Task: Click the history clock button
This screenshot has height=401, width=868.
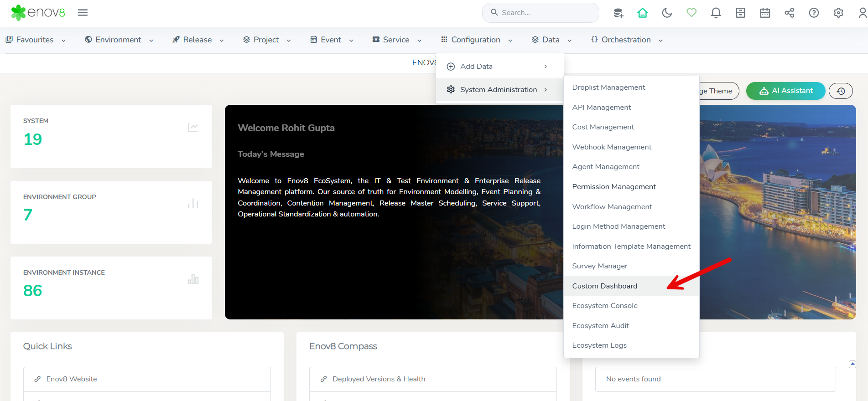Action: coord(841,91)
